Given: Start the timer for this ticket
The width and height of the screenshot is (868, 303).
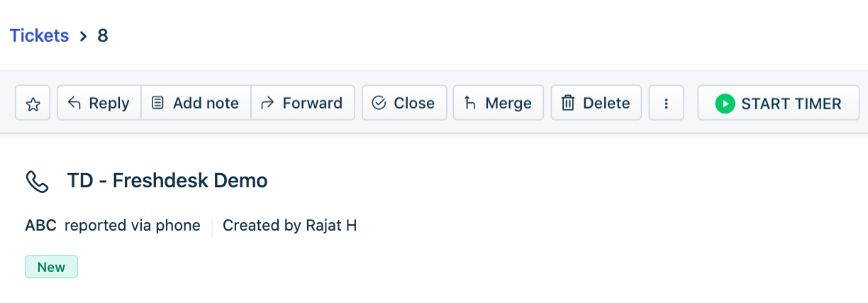Looking at the screenshot, I should click(779, 104).
